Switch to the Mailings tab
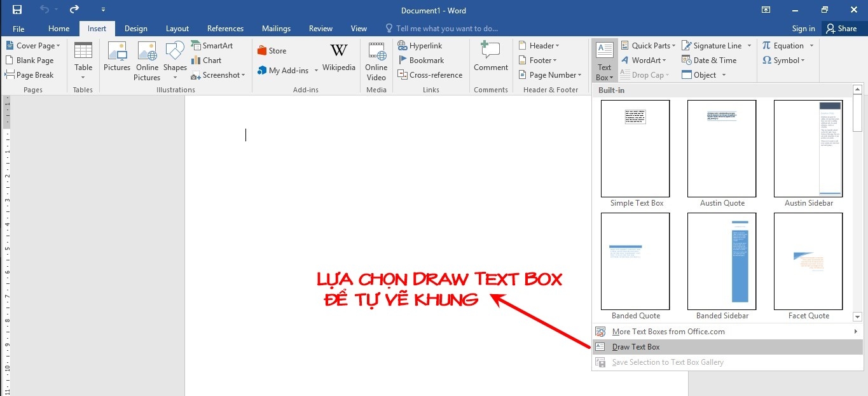 (x=276, y=29)
